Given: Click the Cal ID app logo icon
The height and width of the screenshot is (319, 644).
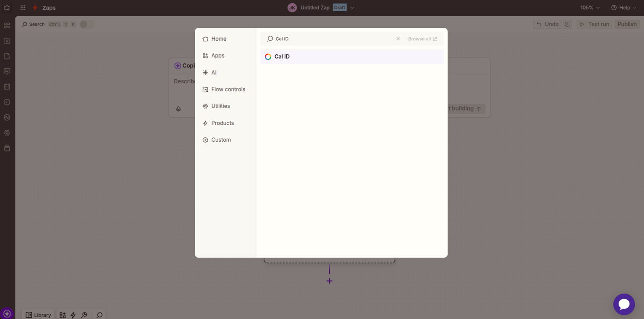Looking at the screenshot, I should 268,57.
